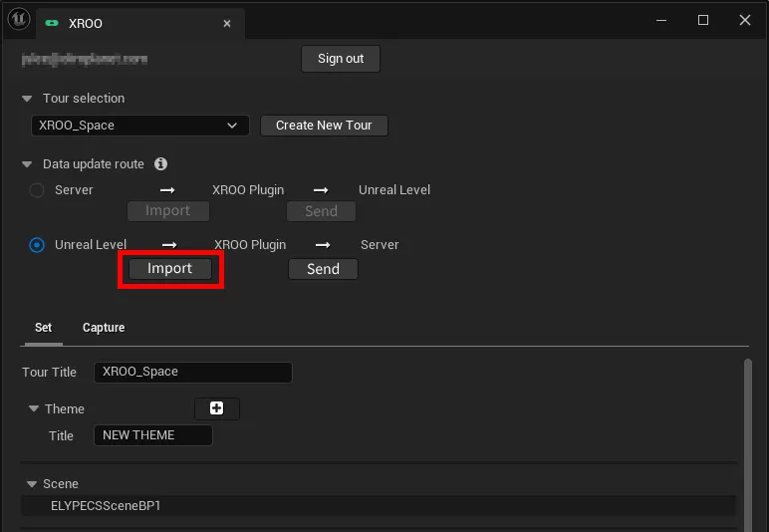Collapse the Tour selection section
The image size is (769, 532).
(x=27, y=99)
